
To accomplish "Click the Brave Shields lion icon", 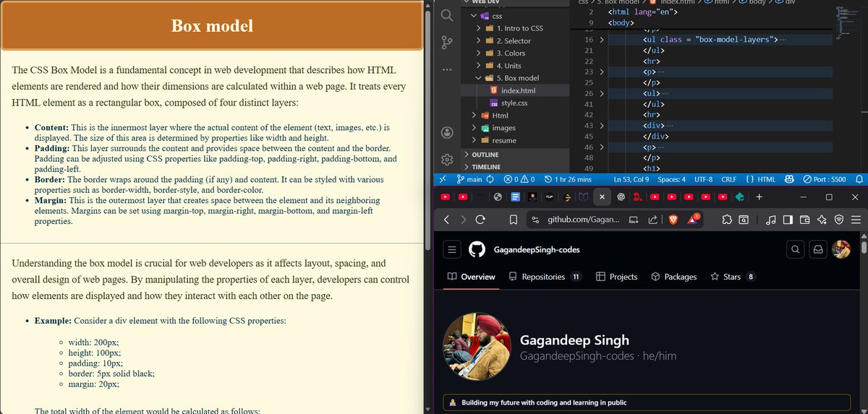I will click(673, 220).
